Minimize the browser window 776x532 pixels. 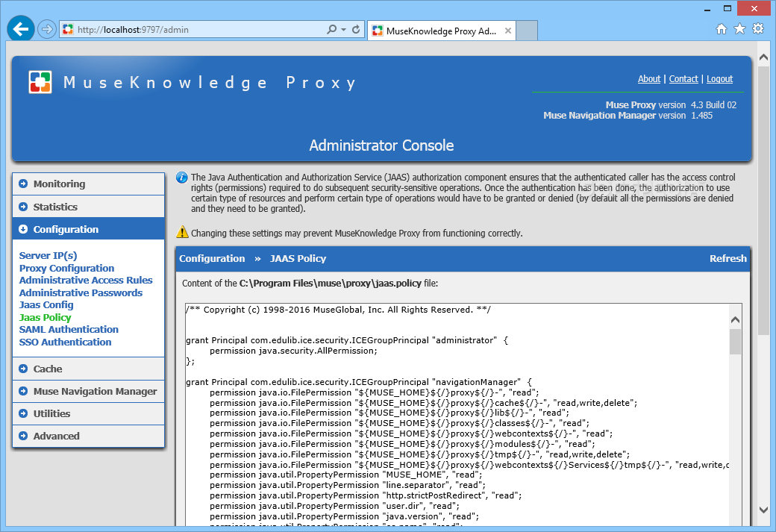707,9
